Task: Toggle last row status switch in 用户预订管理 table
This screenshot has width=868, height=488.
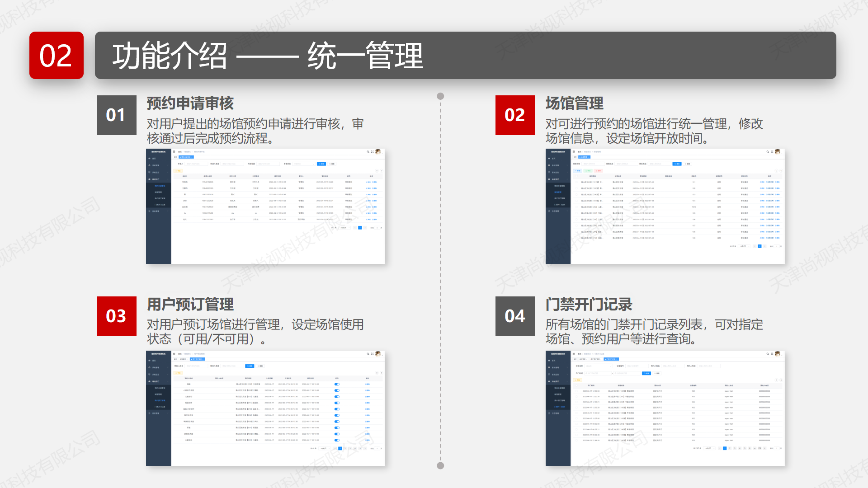Action: 337,440
